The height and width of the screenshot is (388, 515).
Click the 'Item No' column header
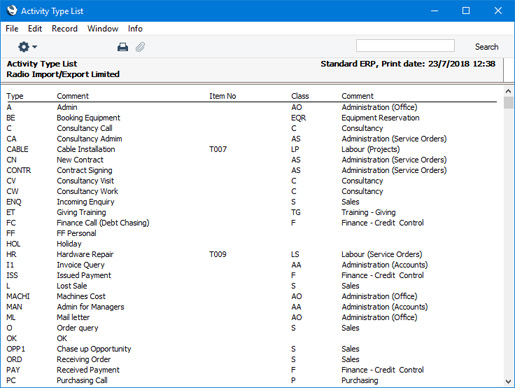click(222, 96)
